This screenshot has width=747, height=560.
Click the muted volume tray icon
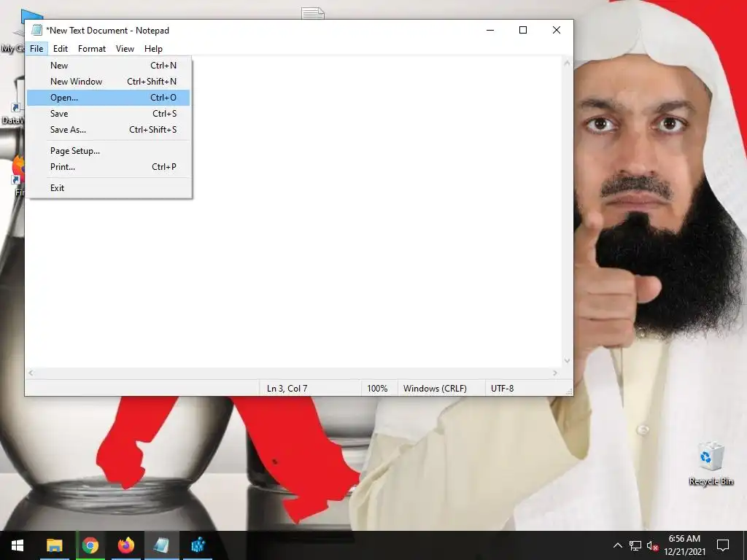[x=652, y=545]
